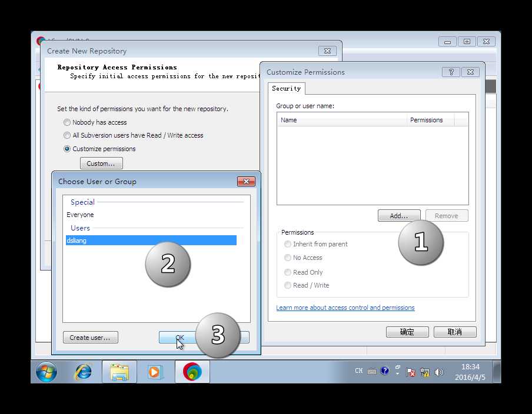Viewport: 532px width, 414px height.
Task: Select Everyone in the Special list
Action: tap(80, 215)
